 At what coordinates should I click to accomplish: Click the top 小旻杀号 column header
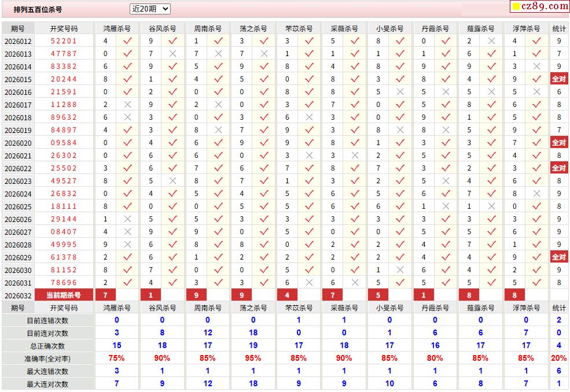(389, 28)
